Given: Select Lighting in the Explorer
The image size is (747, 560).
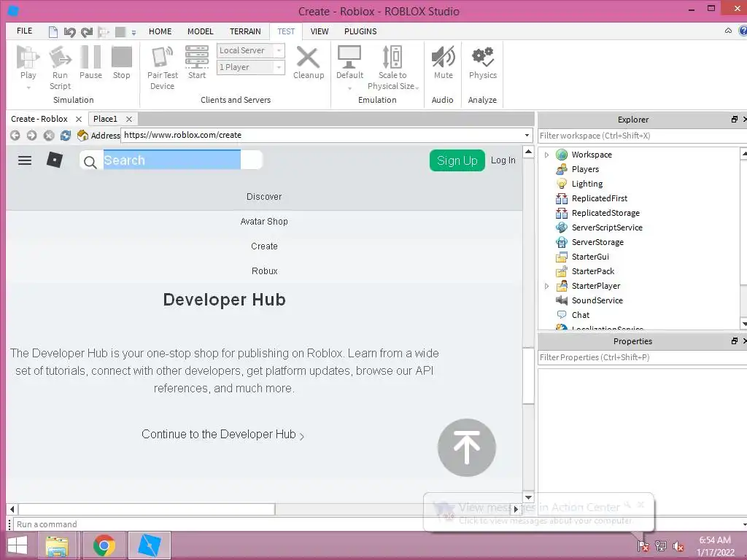Looking at the screenshot, I should point(587,184).
